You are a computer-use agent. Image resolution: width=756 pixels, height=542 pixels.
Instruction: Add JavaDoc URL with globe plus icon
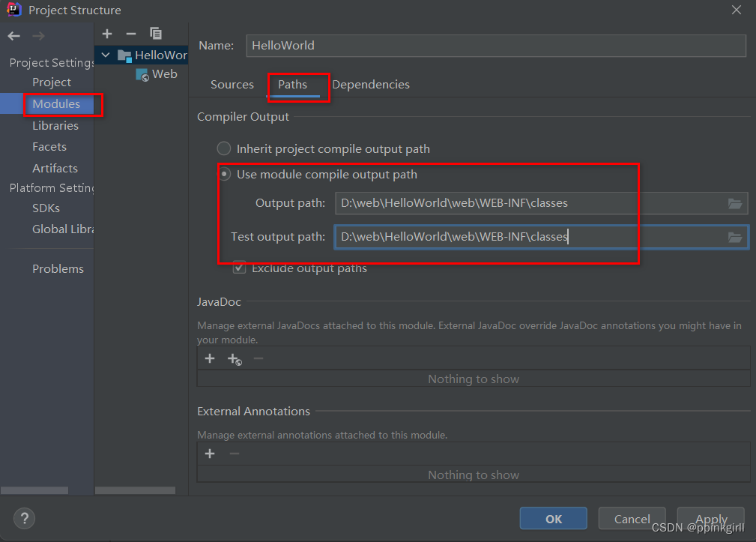[x=235, y=359]
